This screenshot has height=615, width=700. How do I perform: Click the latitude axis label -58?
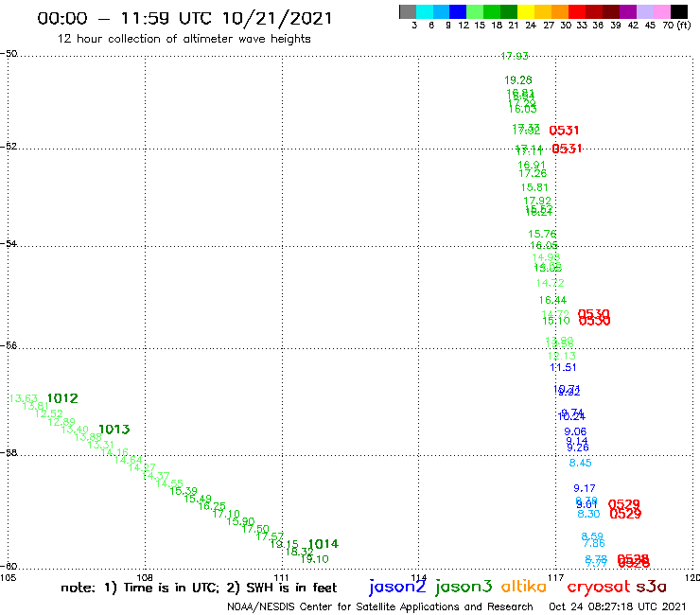(9, 452)
